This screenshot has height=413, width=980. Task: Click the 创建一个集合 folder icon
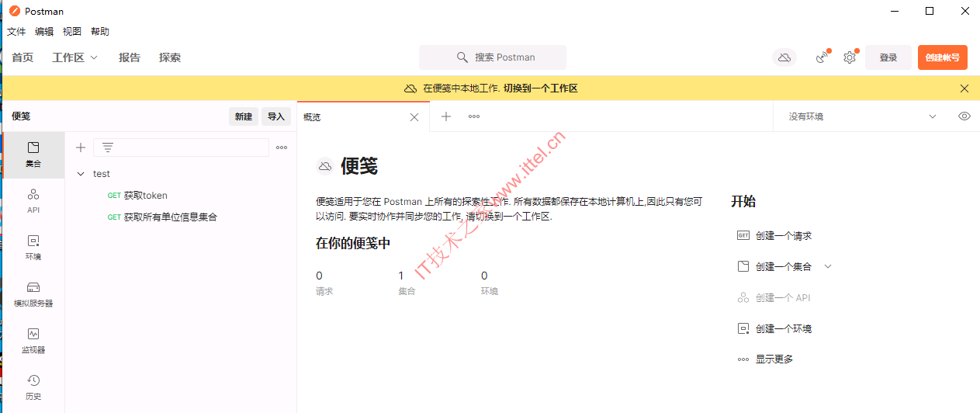coord(743,266)
